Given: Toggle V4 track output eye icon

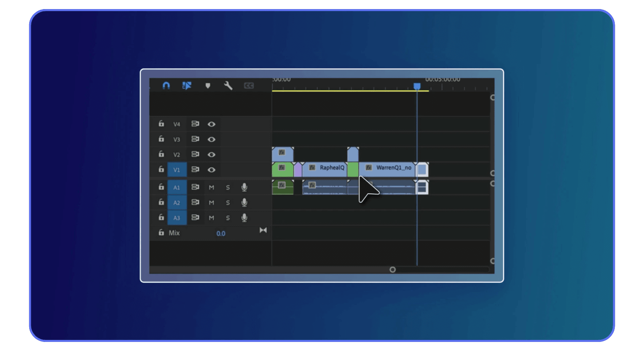Looking at the screenshot, I should pos(211,124).
